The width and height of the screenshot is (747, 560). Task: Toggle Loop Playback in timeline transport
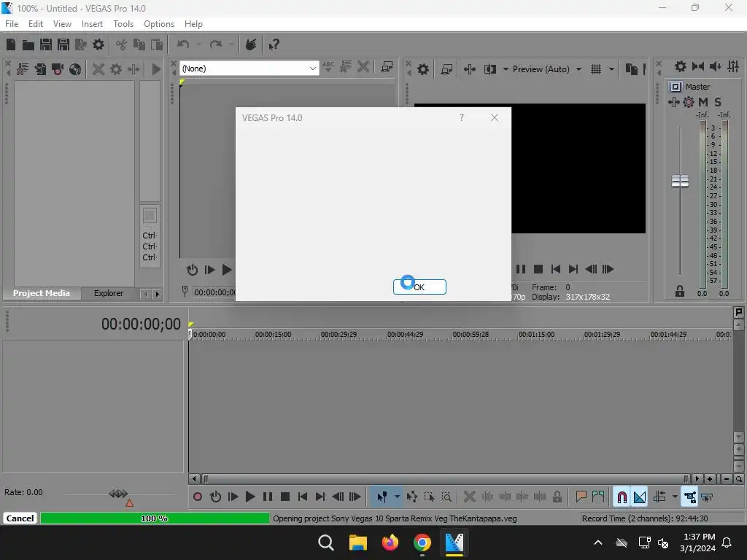215,497
